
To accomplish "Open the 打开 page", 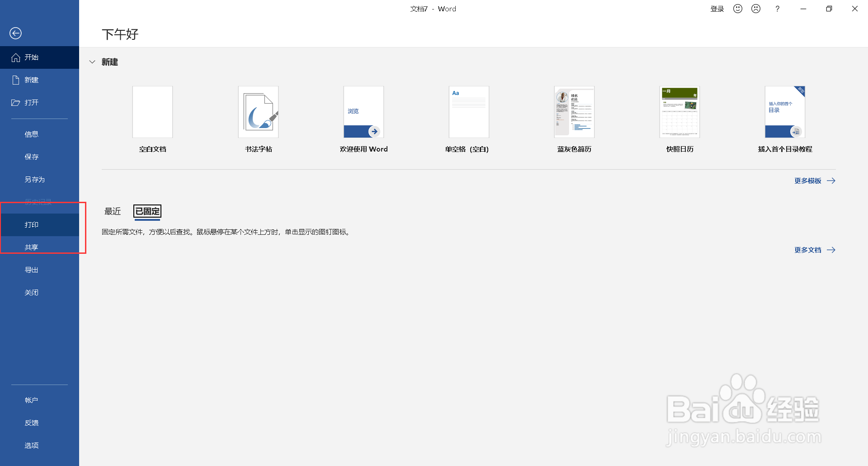I will 39,103.
